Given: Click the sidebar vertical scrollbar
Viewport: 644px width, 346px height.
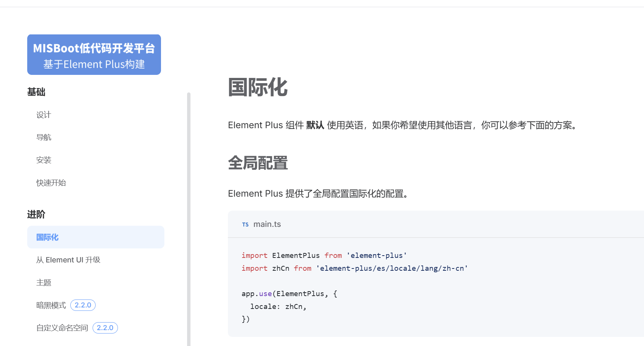Looking at the screenshot, I should click(x=189, y=219).
